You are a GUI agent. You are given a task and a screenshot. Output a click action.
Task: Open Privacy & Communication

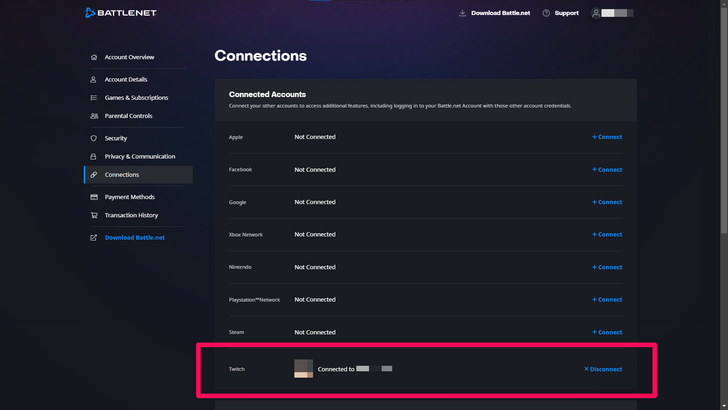[140, 156]
